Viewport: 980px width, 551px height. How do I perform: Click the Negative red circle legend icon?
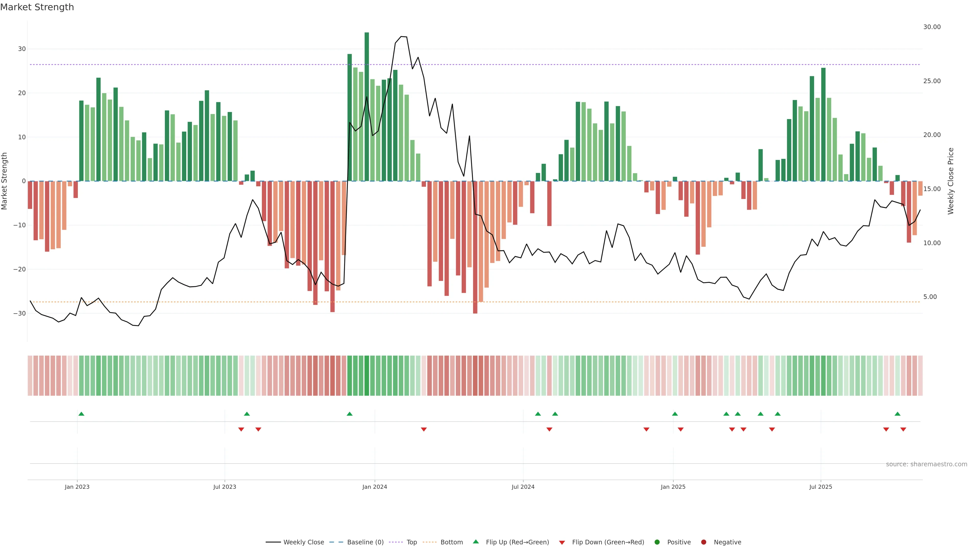(703, 542)
